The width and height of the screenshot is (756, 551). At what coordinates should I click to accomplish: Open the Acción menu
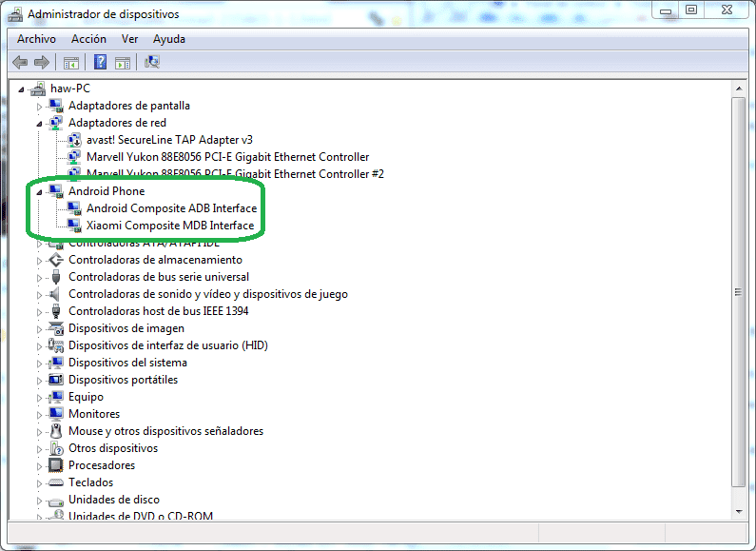point(88,39)
